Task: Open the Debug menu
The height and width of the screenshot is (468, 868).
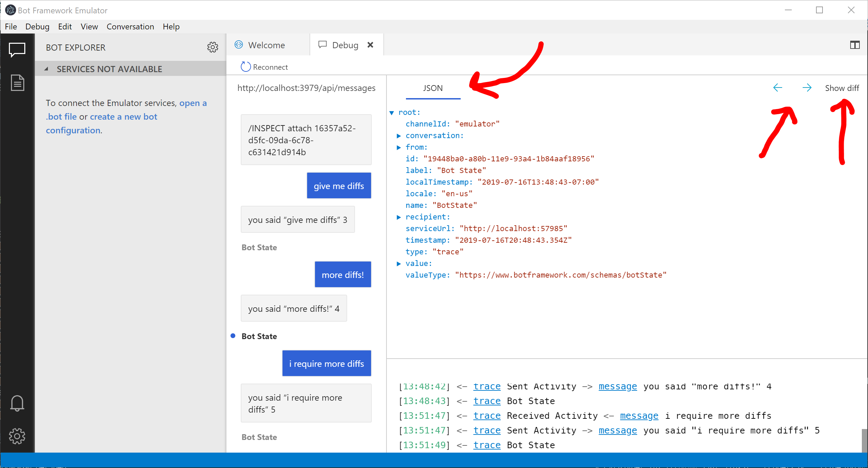Action: click(37, 27)
